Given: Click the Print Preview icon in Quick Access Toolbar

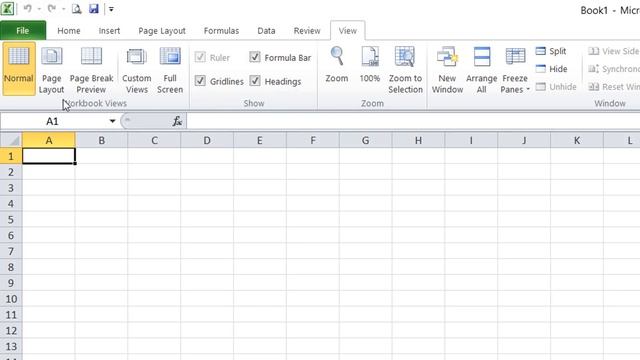Looking at the screenshot, I should [76, 9].
